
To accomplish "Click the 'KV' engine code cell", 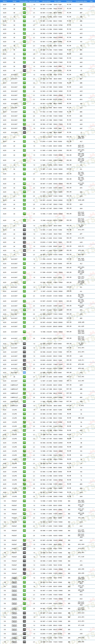I will pos(81,439).
